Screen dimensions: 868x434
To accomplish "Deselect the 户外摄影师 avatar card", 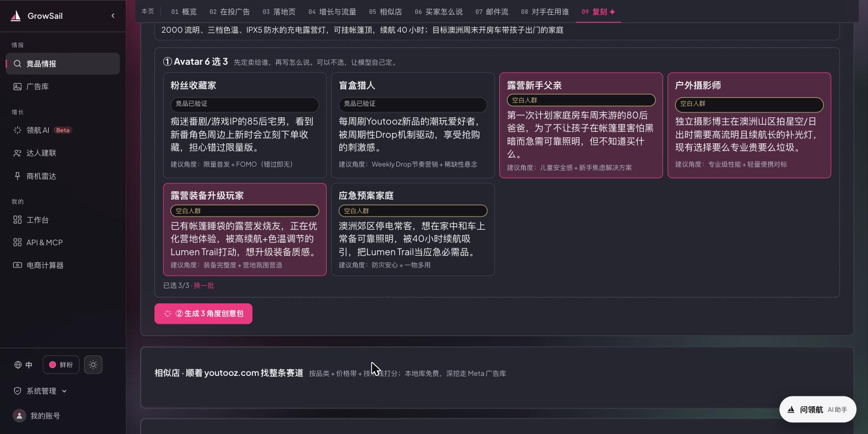I will click(x=750, y=125).
